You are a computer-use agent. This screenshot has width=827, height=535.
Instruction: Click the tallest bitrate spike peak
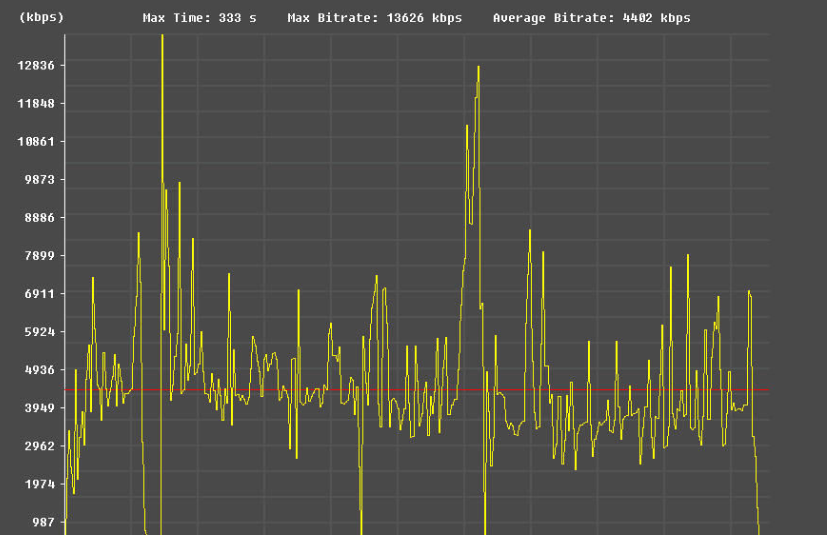162,37
